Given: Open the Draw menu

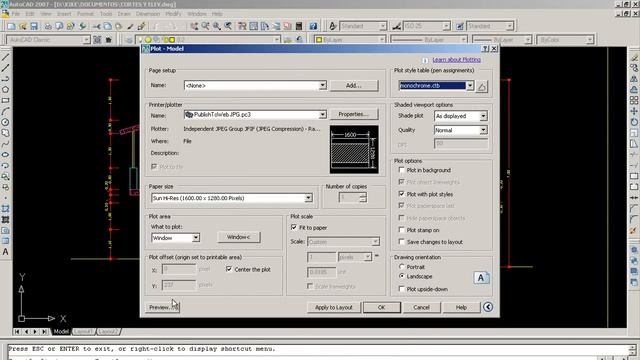Looking at the screenshot, I should pyautogui.click(x=124, y=13).
